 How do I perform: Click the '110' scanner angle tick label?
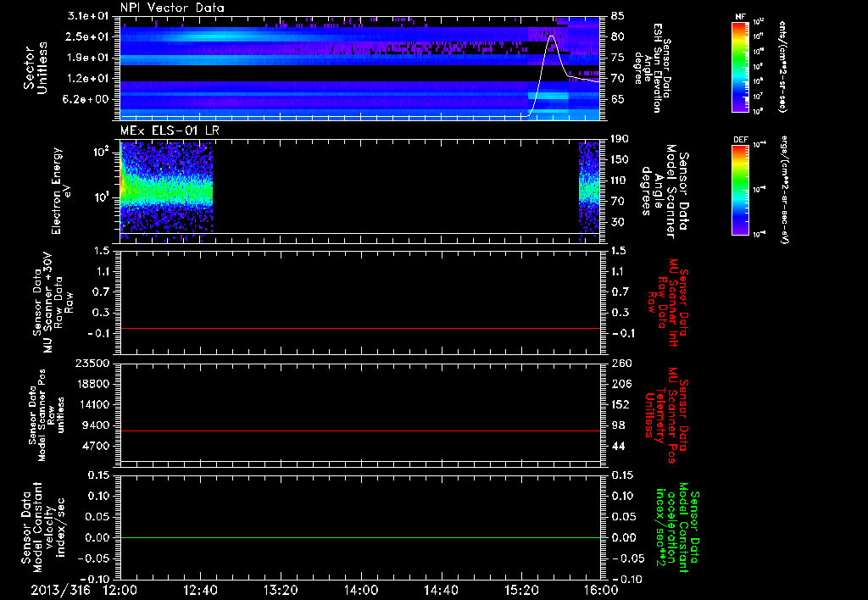coord(619,181)
